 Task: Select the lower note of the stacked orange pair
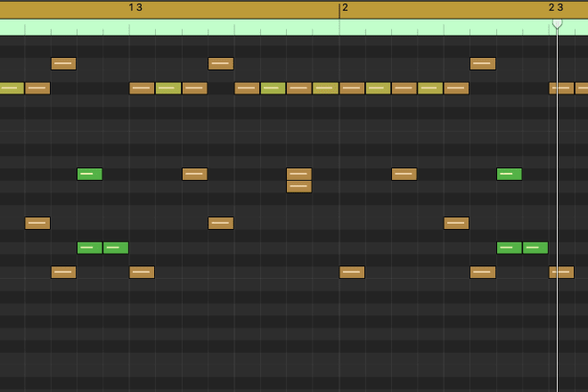tap(298, 186)
